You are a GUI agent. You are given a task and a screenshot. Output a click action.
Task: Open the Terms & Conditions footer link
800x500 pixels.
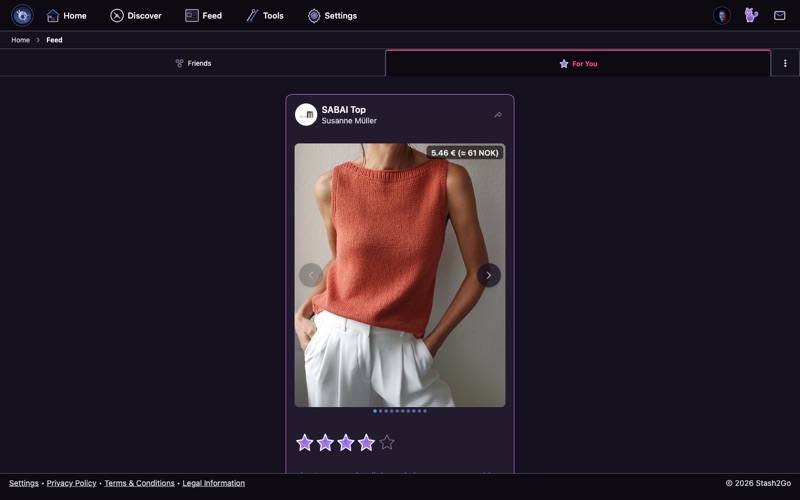point(139,483)
